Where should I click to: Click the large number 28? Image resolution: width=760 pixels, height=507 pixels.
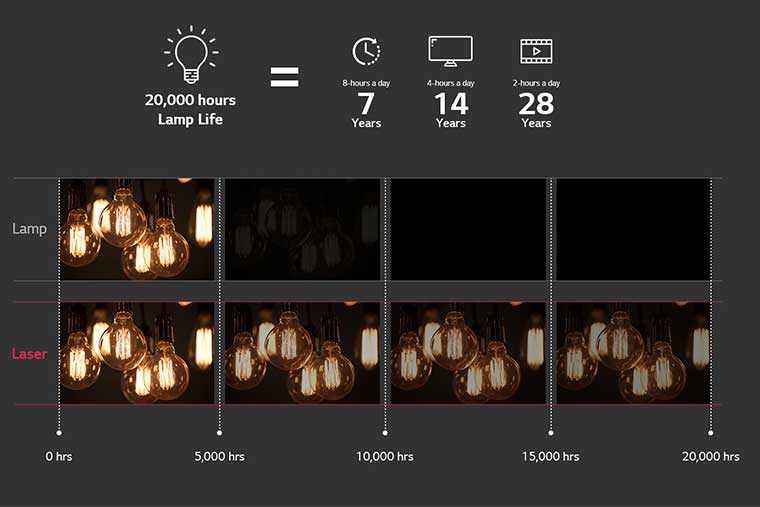[536, 103]
